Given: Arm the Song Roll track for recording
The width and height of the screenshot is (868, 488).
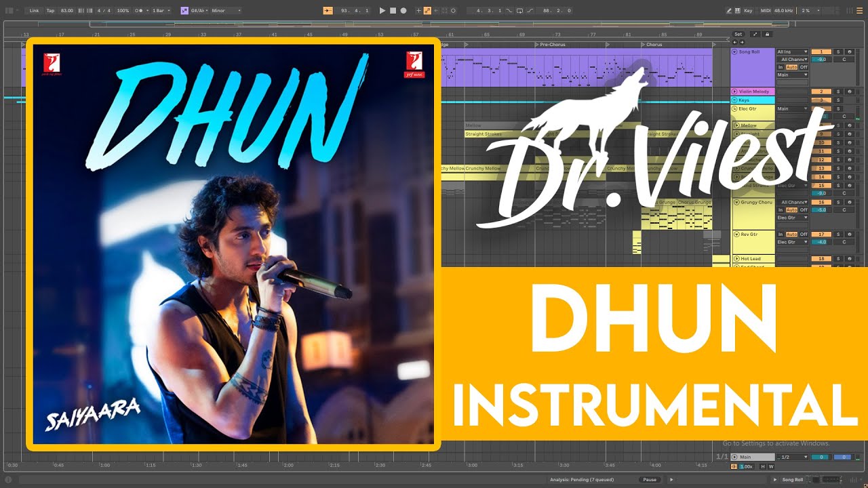Looking at the screenshot, I should (849, 52).
